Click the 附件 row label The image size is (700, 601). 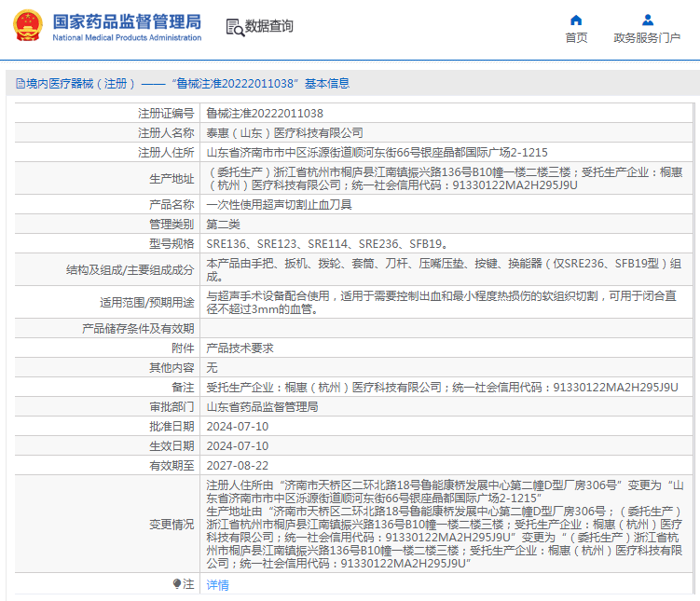tap(183, 348)
